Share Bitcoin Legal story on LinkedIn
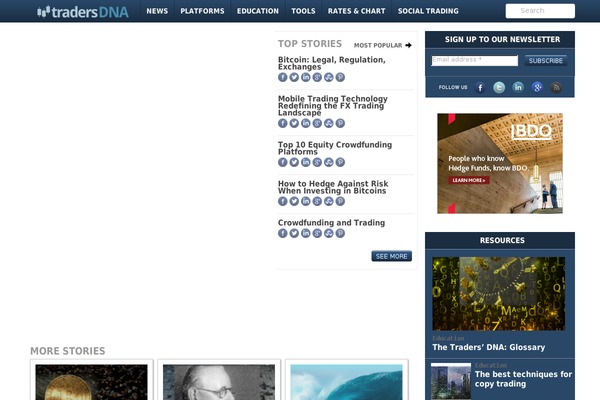600x400 pixels. point(305,77)
